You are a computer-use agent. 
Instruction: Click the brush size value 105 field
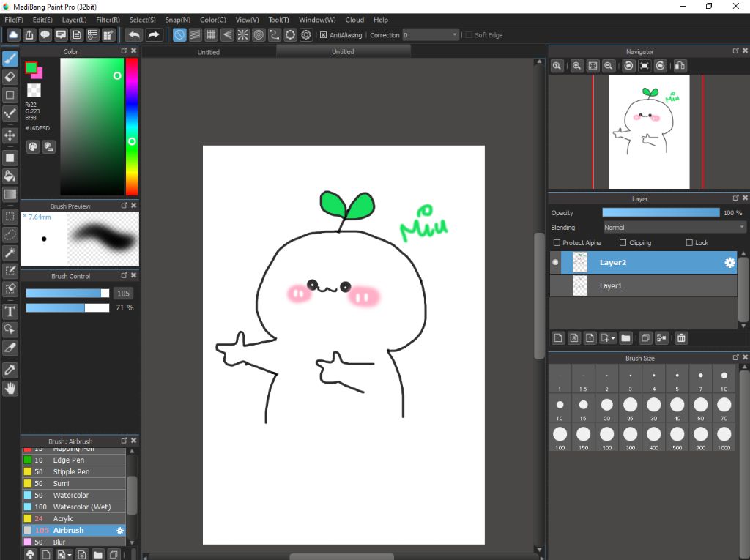click(123, 294)
